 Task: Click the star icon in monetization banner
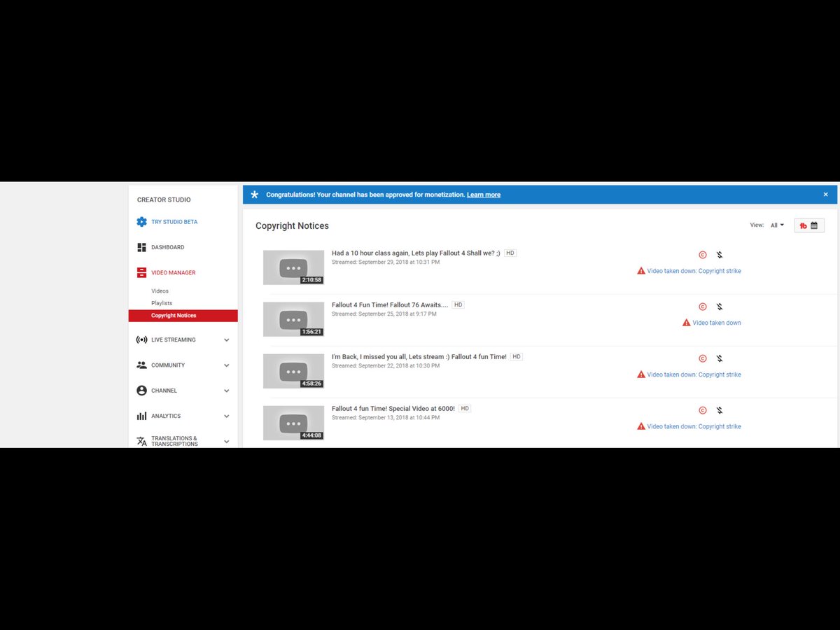[x=255, y=195]
